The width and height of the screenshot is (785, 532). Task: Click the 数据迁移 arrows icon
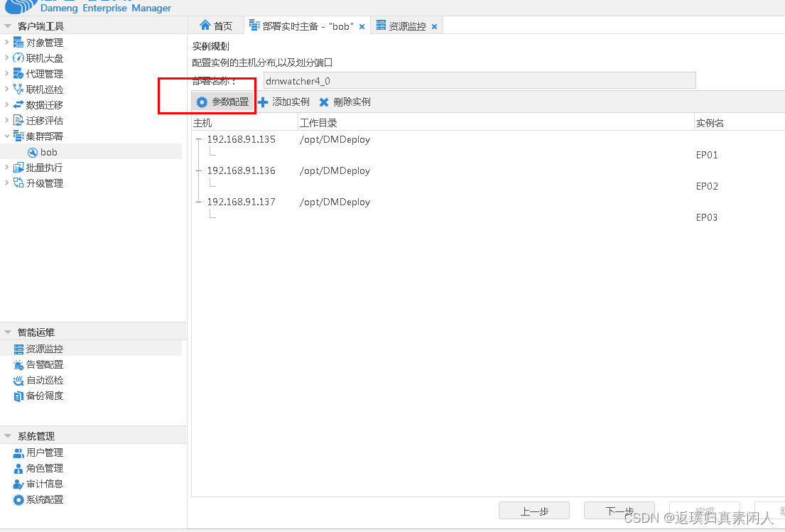18,104
